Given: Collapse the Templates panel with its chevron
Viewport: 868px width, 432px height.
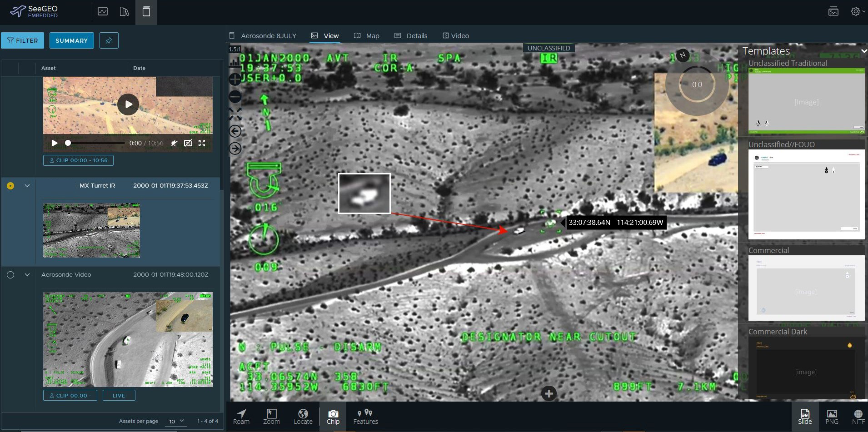Looking at the screenshot, I should 863,51.
